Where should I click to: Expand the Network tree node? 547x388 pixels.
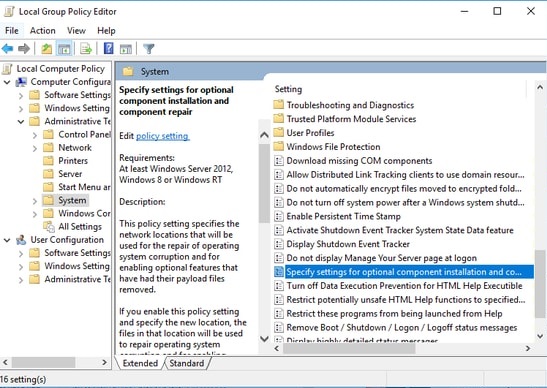(35, 148)
